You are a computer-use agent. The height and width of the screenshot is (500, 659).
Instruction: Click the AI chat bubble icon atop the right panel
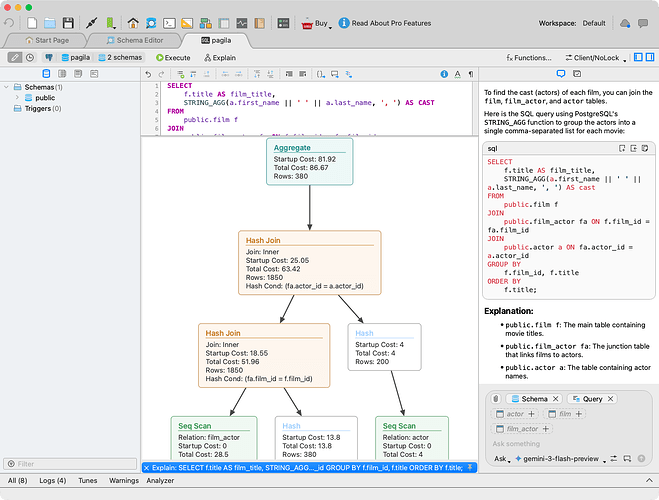(561, 74)
